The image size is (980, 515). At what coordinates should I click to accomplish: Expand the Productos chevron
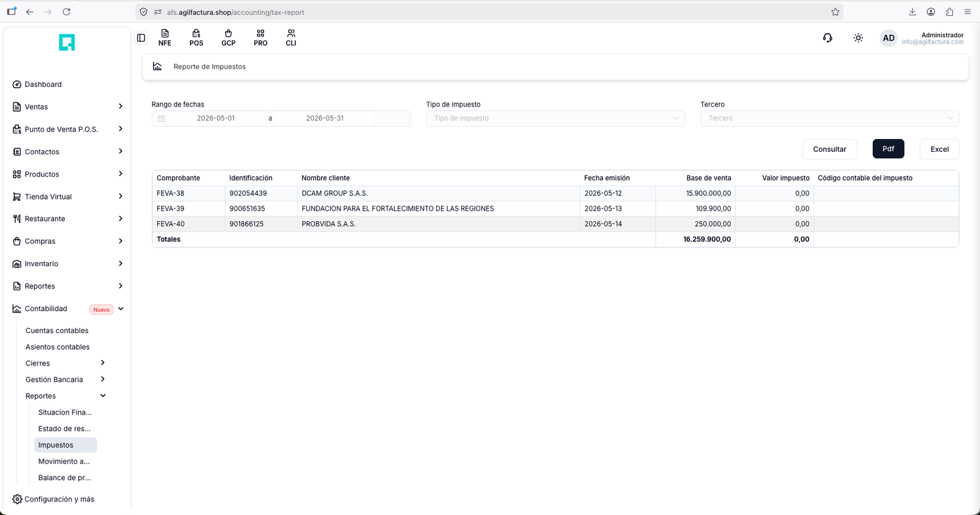[x=120, y=174]
